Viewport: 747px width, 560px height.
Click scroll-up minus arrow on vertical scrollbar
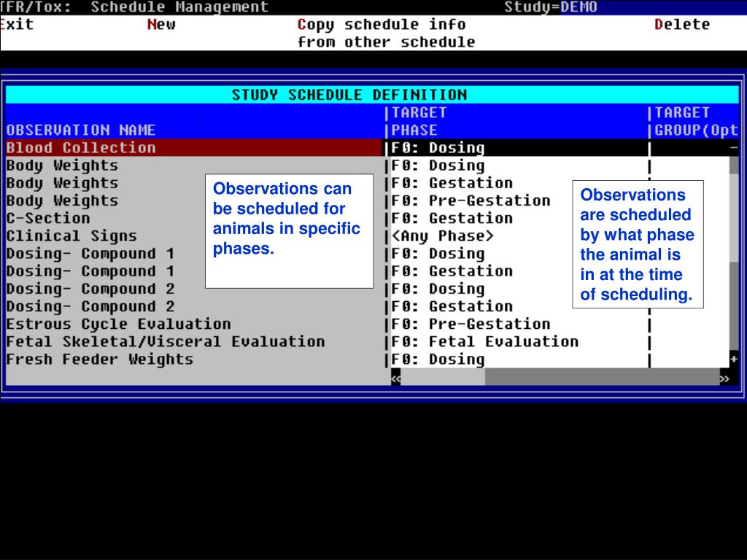734,148
